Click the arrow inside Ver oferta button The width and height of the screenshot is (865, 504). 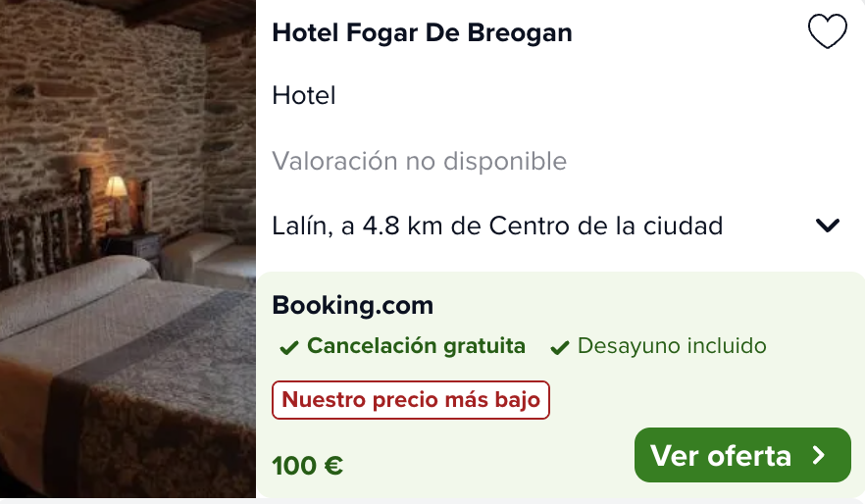click(819, 456)
